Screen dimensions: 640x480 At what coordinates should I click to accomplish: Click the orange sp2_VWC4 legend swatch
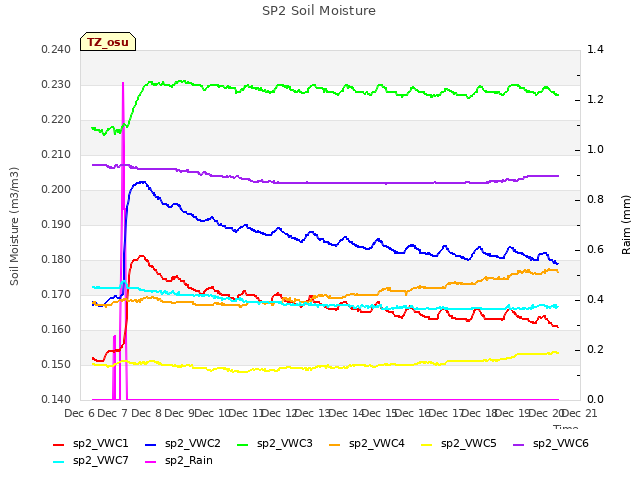click(x=335, y=445)
